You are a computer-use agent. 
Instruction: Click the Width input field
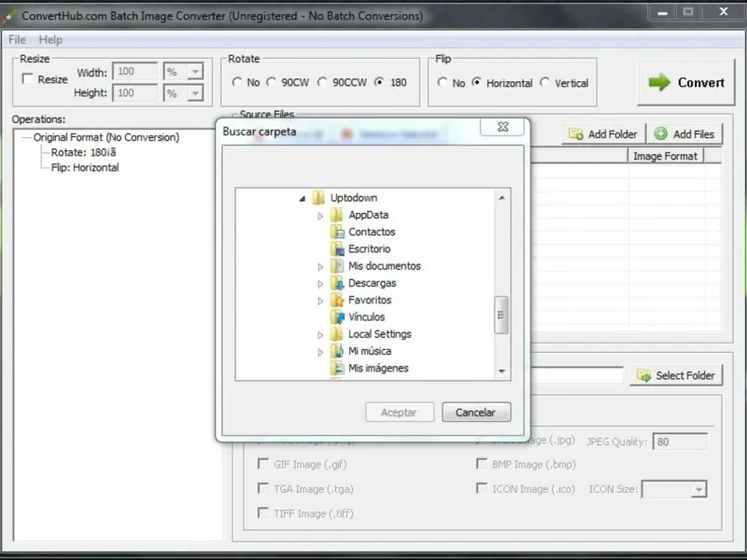pos(134,72)
